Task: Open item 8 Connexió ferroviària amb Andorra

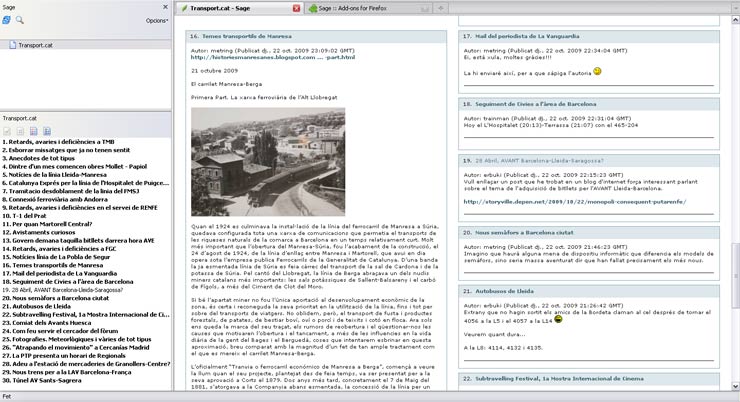Action: 55,199
